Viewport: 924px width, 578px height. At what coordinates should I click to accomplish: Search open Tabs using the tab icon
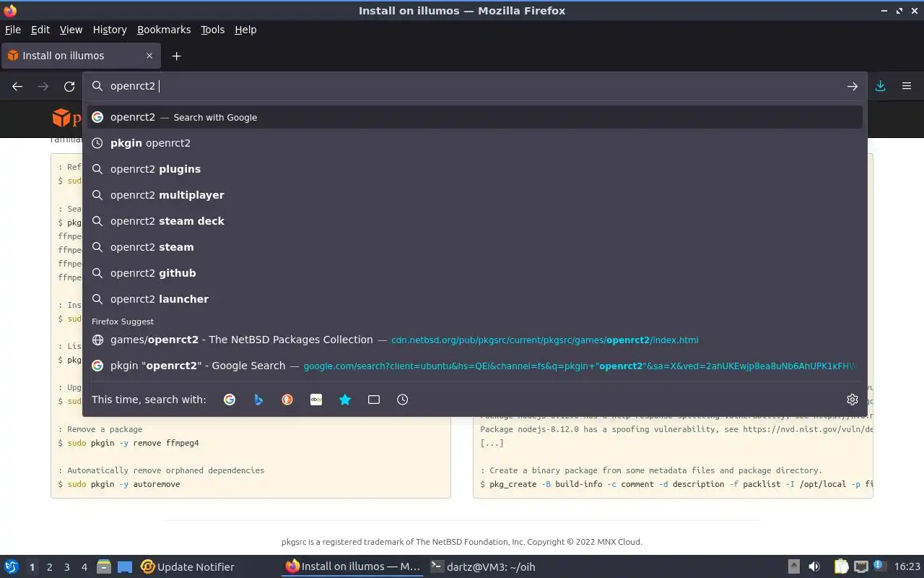(x=374, y=400)
